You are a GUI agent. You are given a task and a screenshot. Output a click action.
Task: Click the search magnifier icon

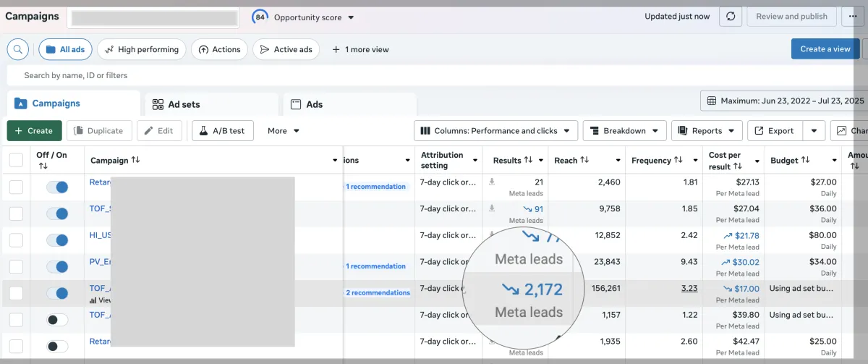click(18, 49)
